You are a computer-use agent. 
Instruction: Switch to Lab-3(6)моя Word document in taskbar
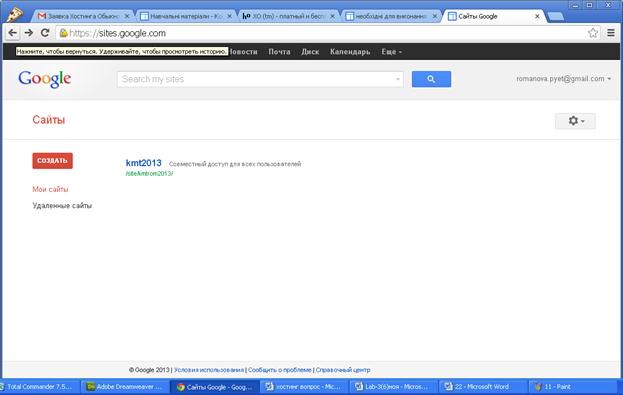393,387
